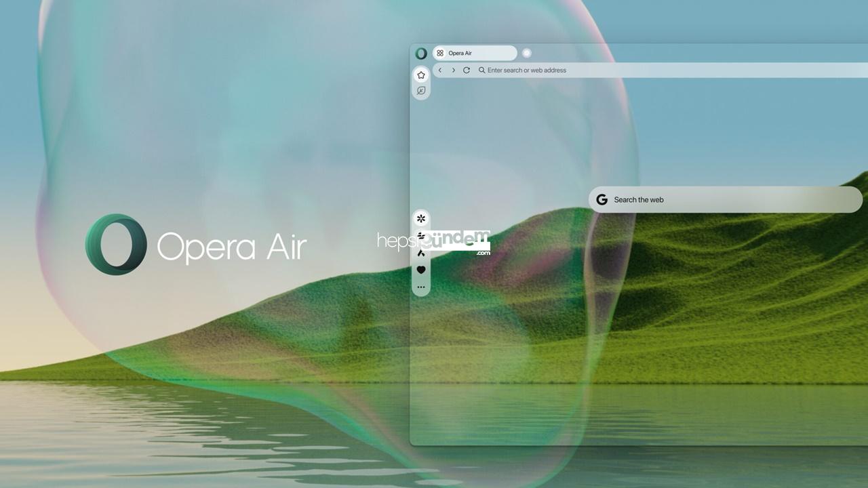Open the heart icon in the sidebar
868x488 pixels.
421,270
